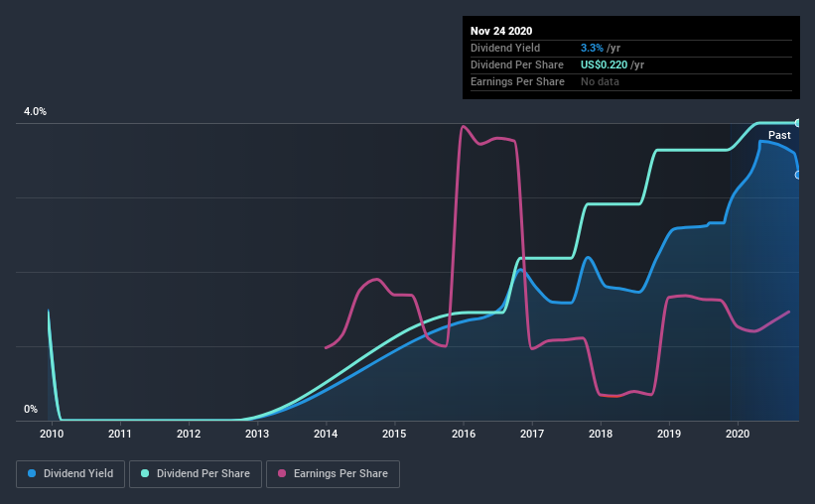Click the "Past" label on the chart
The width and height of the screenshot is (815, 504).
pos(779,135)
